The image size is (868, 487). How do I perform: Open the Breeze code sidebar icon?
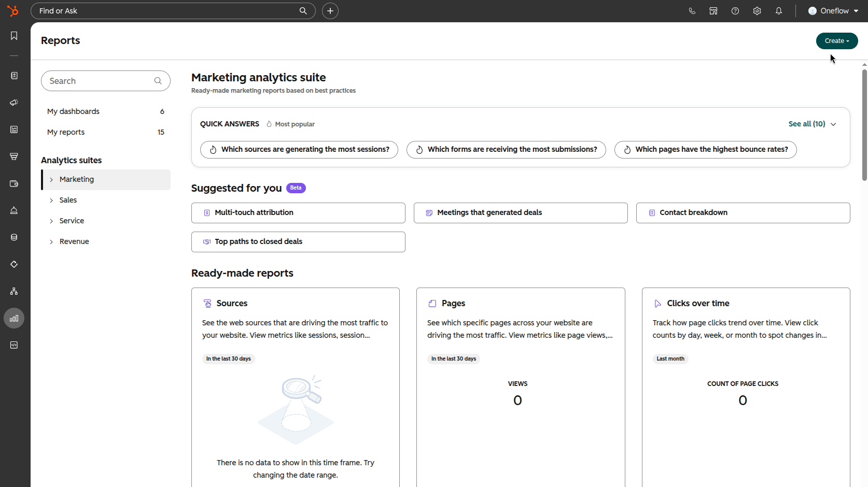point(14,345)
